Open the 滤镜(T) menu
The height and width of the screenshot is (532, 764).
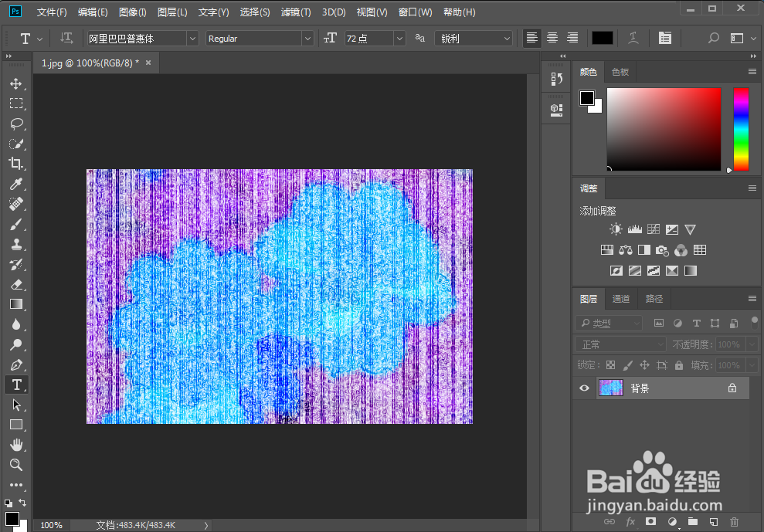pos(296,12)
